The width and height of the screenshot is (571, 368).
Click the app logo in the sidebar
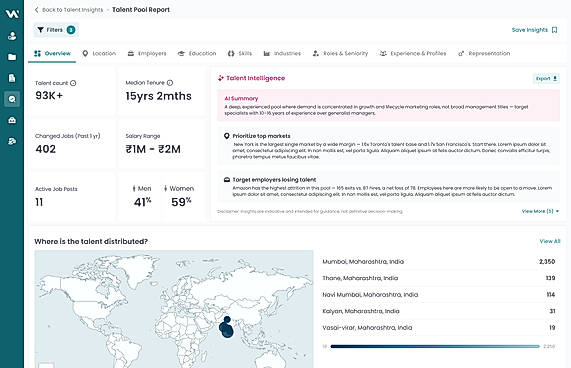point(12,14)
